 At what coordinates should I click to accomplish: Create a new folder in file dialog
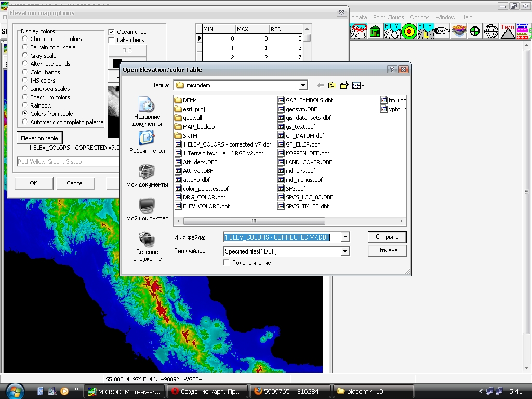344,85
